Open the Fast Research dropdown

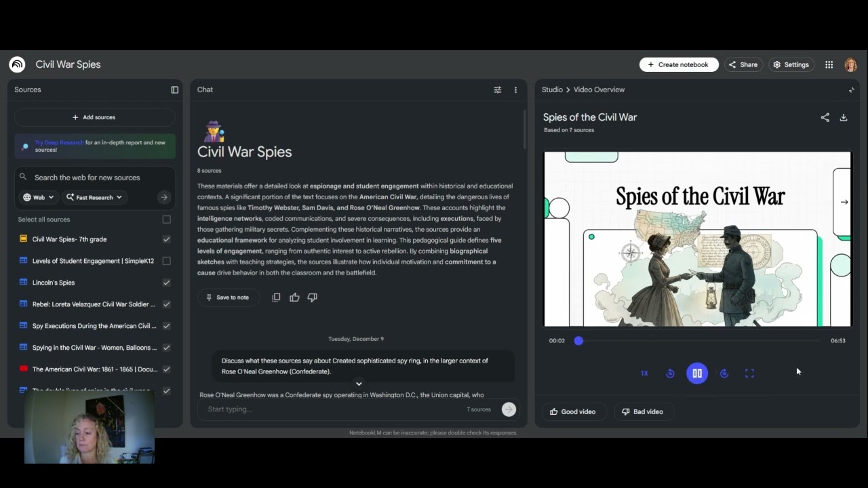pos(94,197)
